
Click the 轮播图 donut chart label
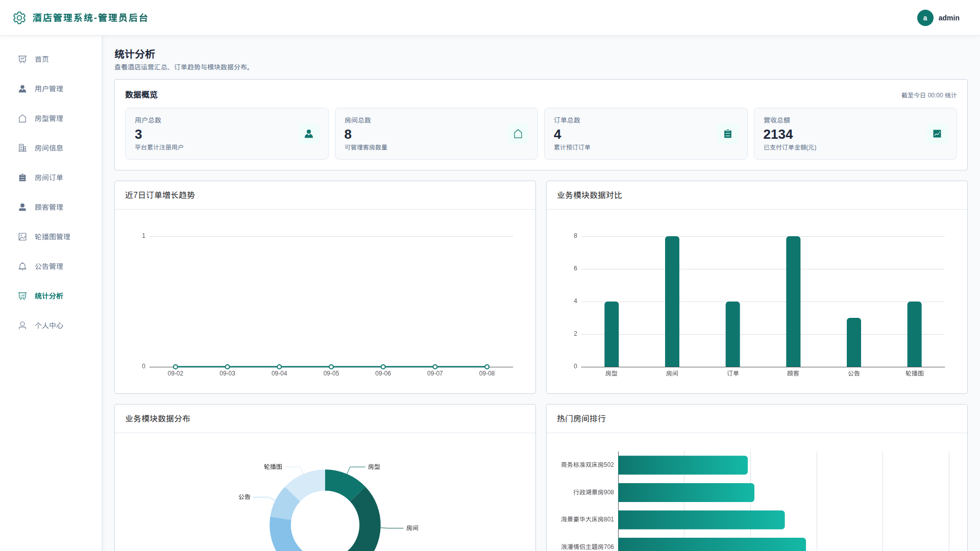point(273,467)
